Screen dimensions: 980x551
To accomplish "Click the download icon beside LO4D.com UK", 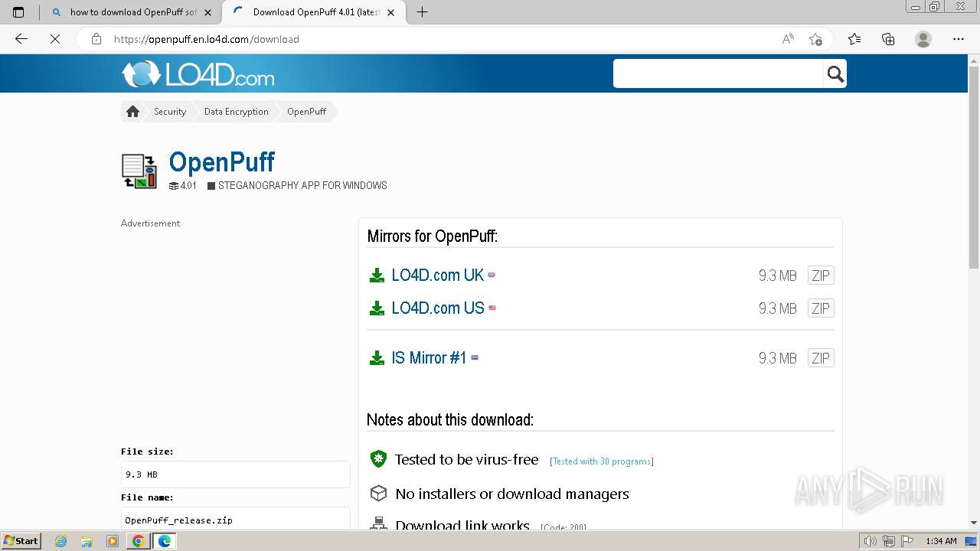I will 377,275.
